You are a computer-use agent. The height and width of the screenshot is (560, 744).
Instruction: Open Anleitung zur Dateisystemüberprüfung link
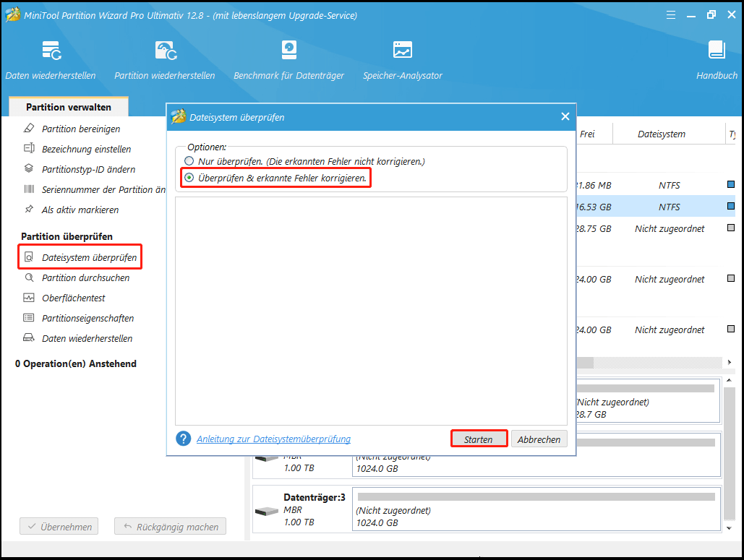click(274, 439)
